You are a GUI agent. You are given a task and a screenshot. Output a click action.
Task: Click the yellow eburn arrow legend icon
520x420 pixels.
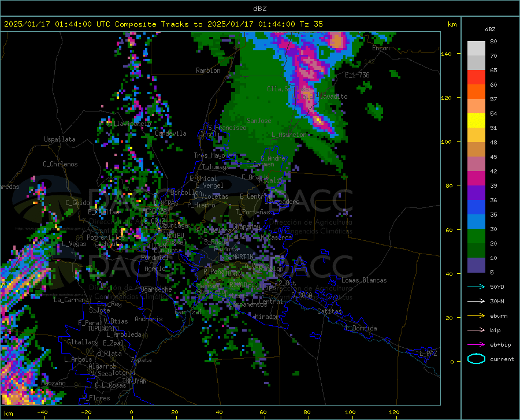[x=476, y=316]
